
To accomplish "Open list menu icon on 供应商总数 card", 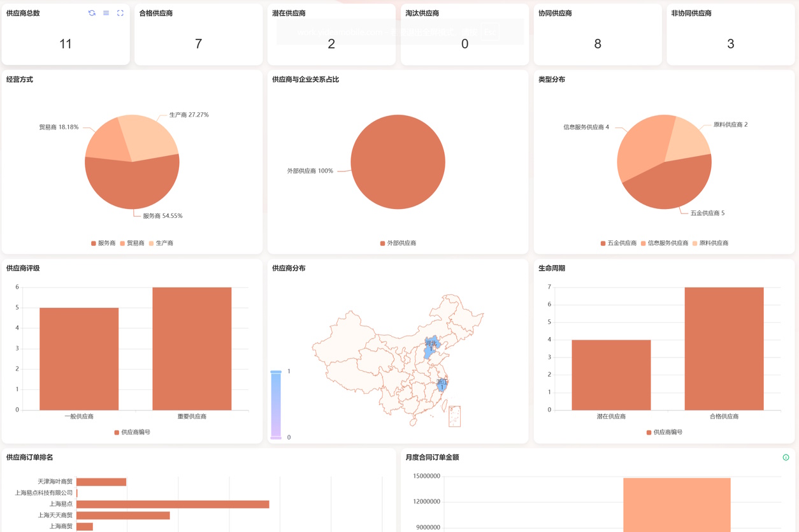I will tap(106, 13).
